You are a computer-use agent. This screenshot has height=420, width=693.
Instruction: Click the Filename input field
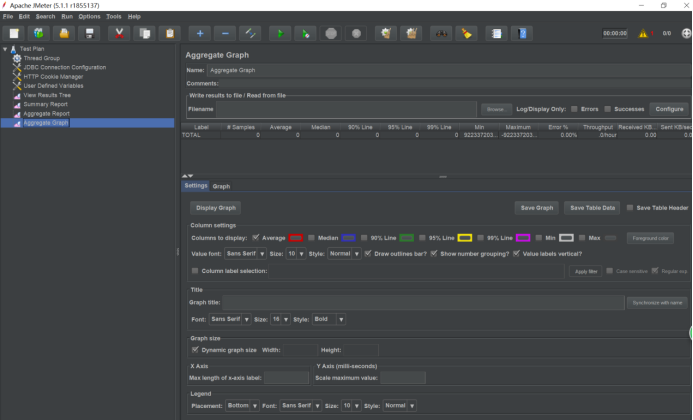click(346, 109)
